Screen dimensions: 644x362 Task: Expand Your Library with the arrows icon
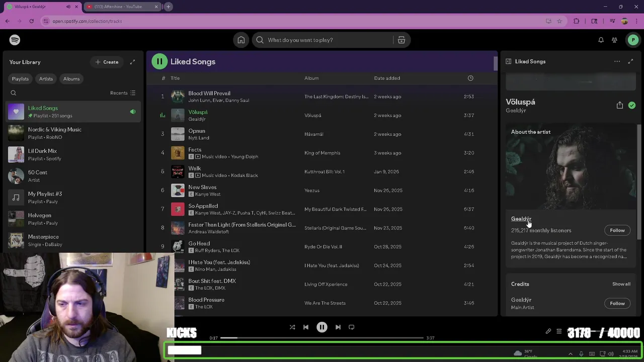[132, 62]
